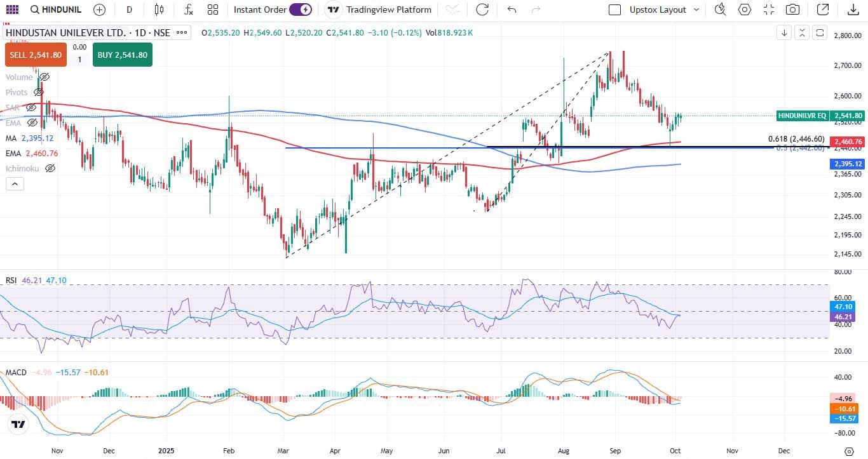The width and height of the screenshot is (868, 459).
Task: Undo the last chart action
Action: (512, 10)
